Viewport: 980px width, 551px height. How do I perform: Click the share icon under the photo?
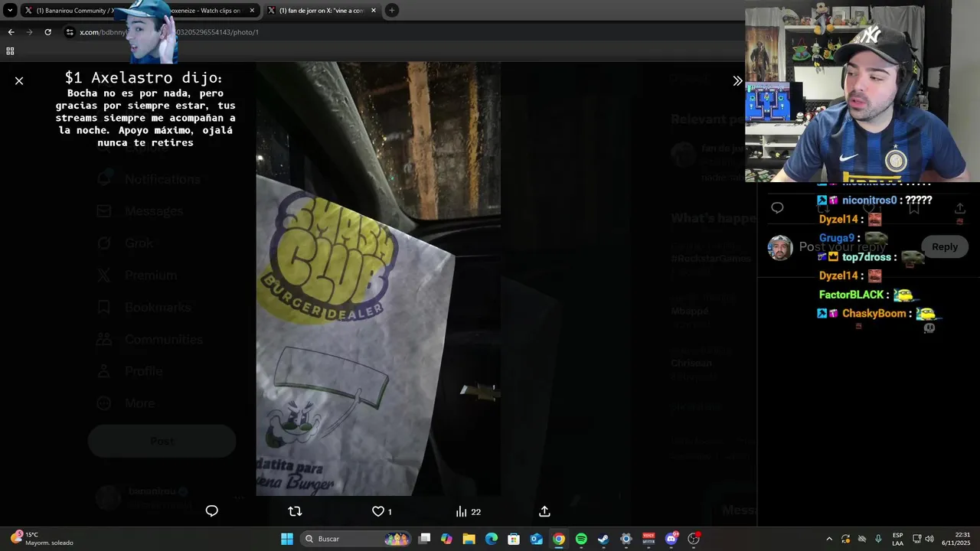pos(544,511)
